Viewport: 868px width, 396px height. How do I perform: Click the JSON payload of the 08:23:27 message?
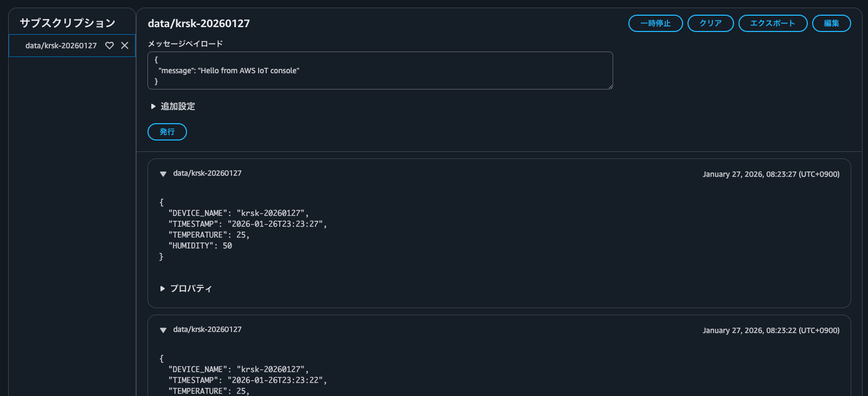[243, 229]
